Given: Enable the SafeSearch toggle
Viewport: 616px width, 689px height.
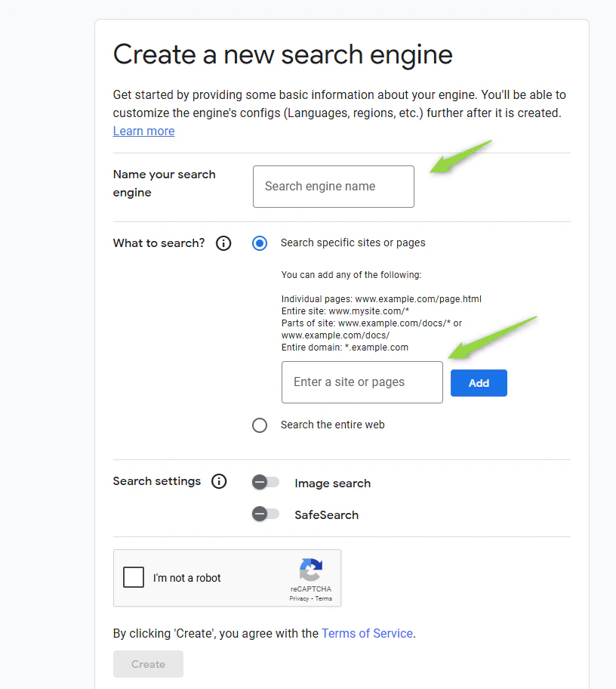Looking at the screenshot, I should pos(266,514).
